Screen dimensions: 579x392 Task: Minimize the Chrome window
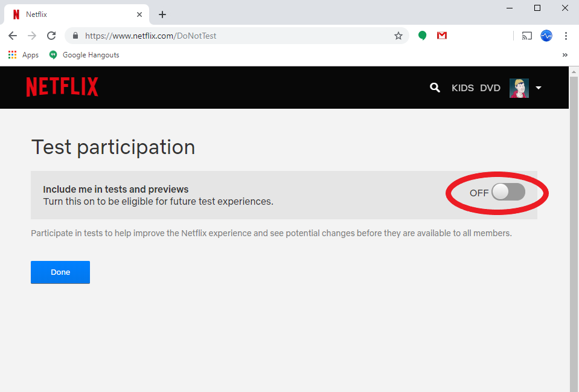[510, 8]
